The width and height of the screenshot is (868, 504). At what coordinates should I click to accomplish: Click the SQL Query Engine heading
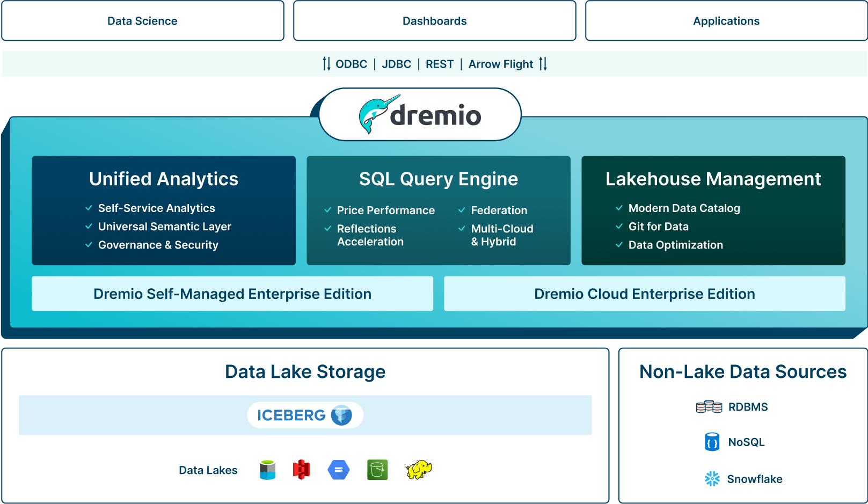coord(439,179)
